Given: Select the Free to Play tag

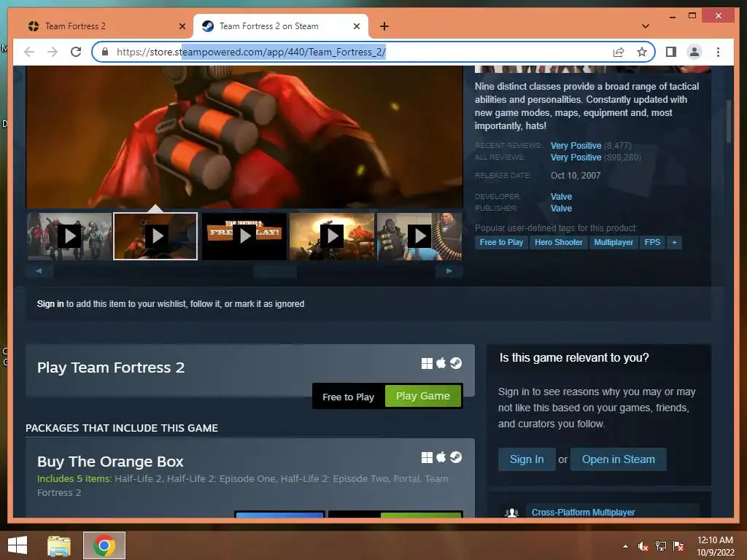Looking at the screenshot, I should [501, 242].
